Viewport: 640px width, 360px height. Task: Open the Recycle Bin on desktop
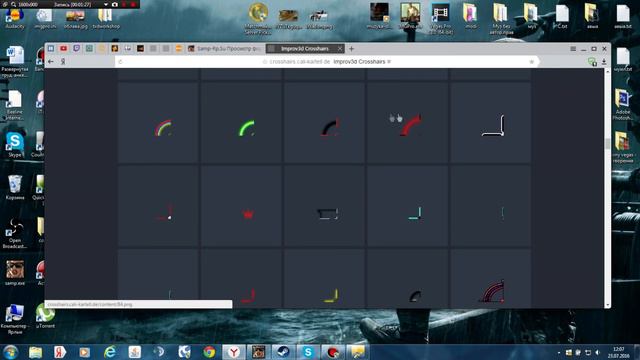tap(15, 187)
